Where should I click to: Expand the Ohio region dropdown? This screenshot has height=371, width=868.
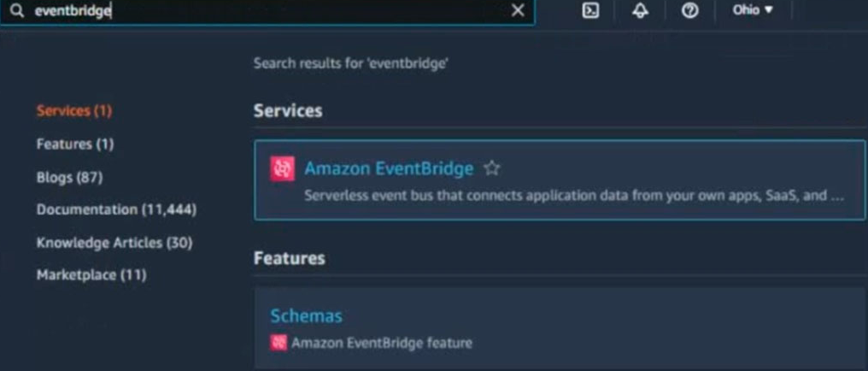coord(753,10)
